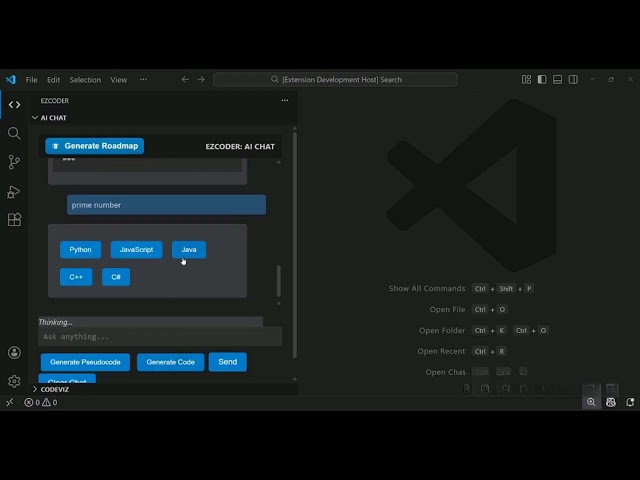Click the Open File shortcut hint
Viewport: 640px width, 480px height.
tap(447, 309)
